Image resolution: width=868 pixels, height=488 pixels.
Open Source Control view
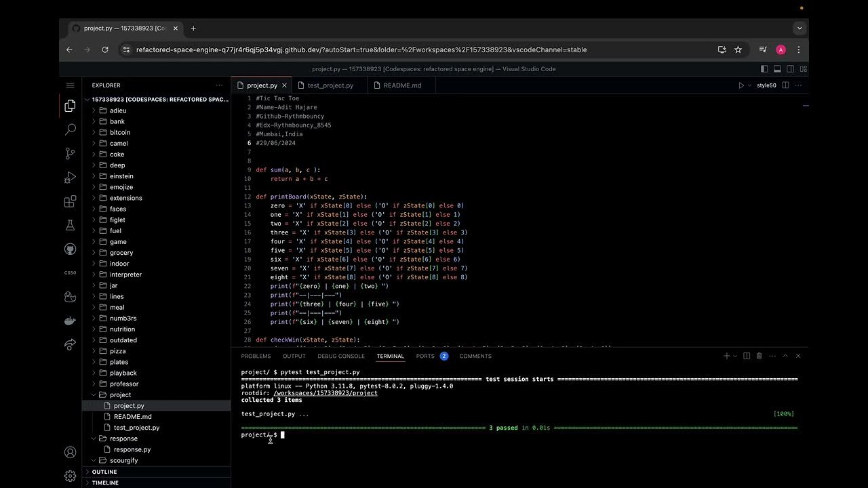click(x=70, y=154)
